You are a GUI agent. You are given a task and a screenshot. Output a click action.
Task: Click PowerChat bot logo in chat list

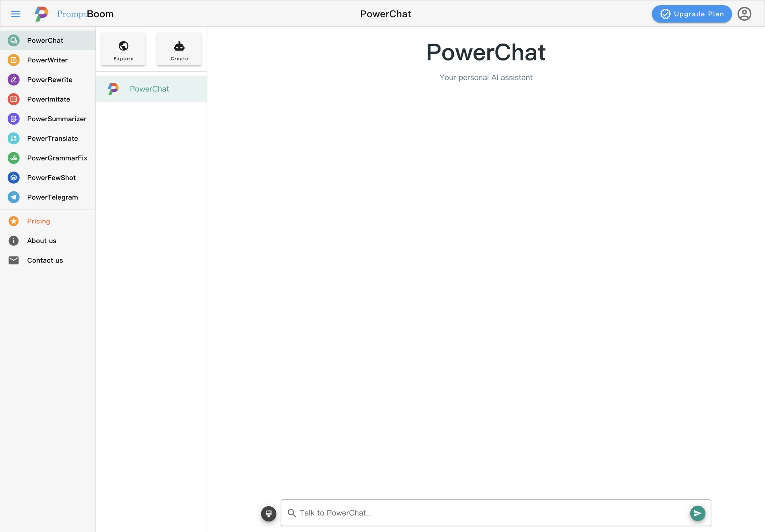(113, 89)
